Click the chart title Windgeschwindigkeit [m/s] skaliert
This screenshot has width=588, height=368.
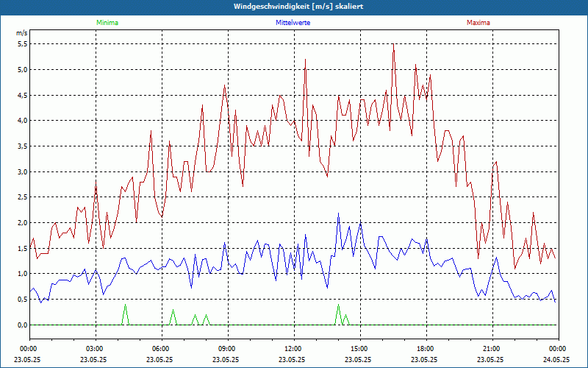click(298, 7)
